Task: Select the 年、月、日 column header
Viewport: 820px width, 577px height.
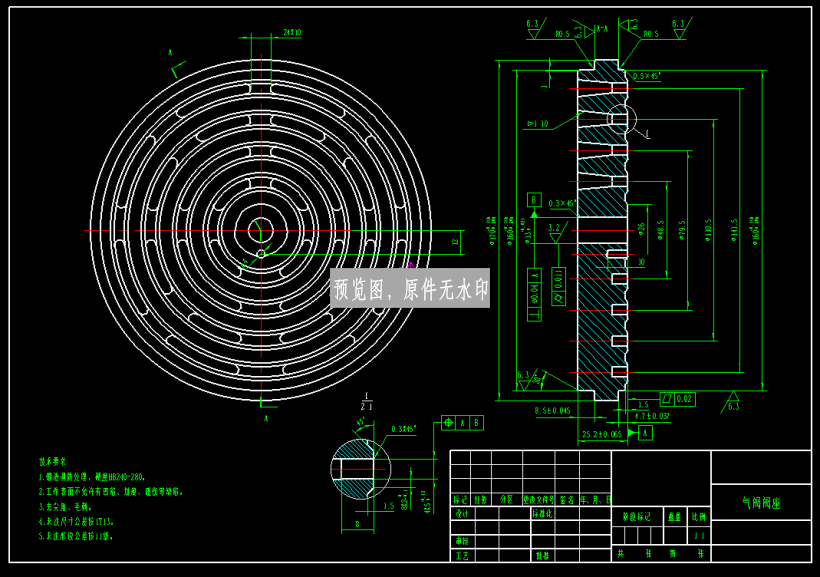Action: pos(595,500)
